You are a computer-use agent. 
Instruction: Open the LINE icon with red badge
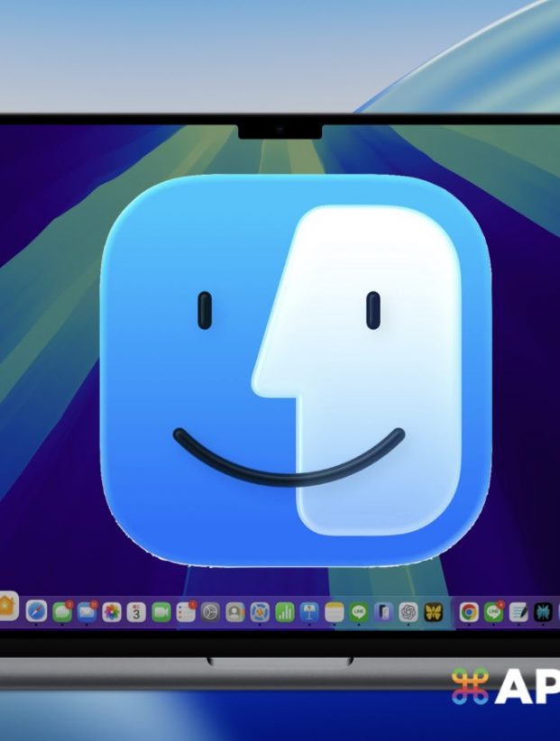click(x=493, y=612)
